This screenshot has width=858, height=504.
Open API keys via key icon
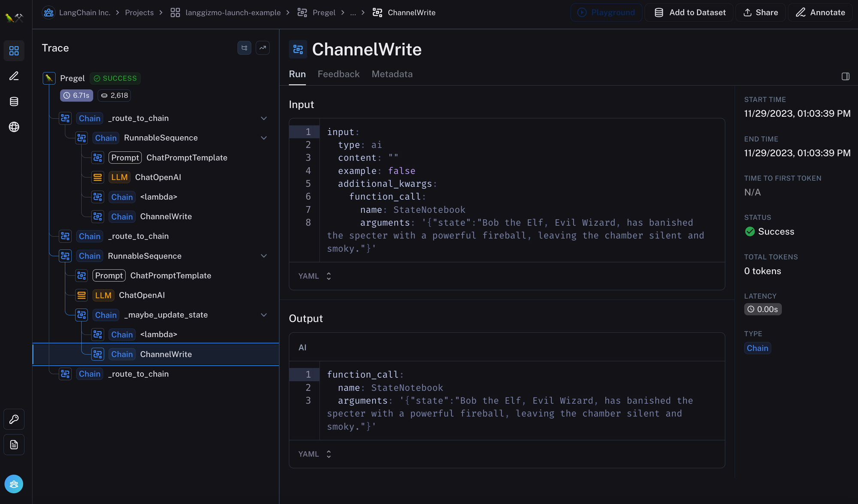(x=14, y=419)
